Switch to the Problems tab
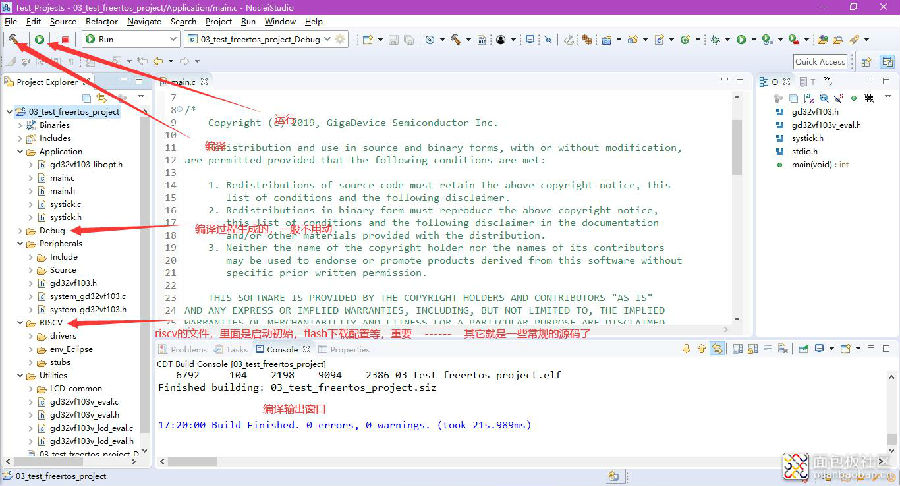This screenshot has height=486, width=900. tap(188, 350)
